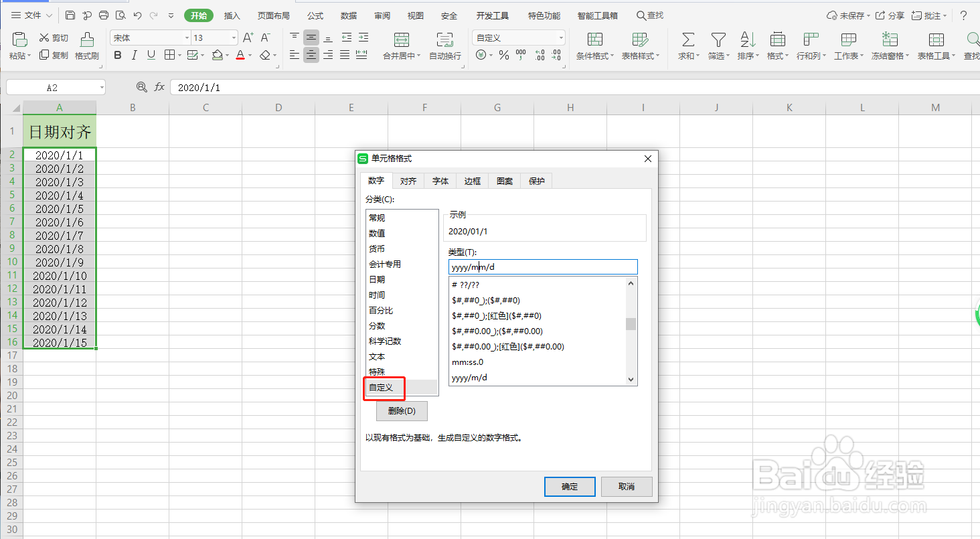The image size is (980, 539).
Task: Increase font size with the A+ icon
Action: 248,38
